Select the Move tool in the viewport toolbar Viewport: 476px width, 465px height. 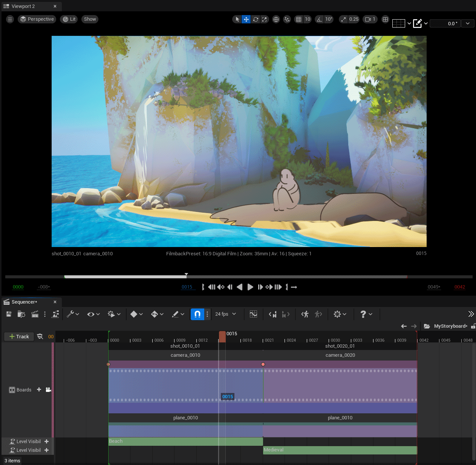(x=246, y=19)
